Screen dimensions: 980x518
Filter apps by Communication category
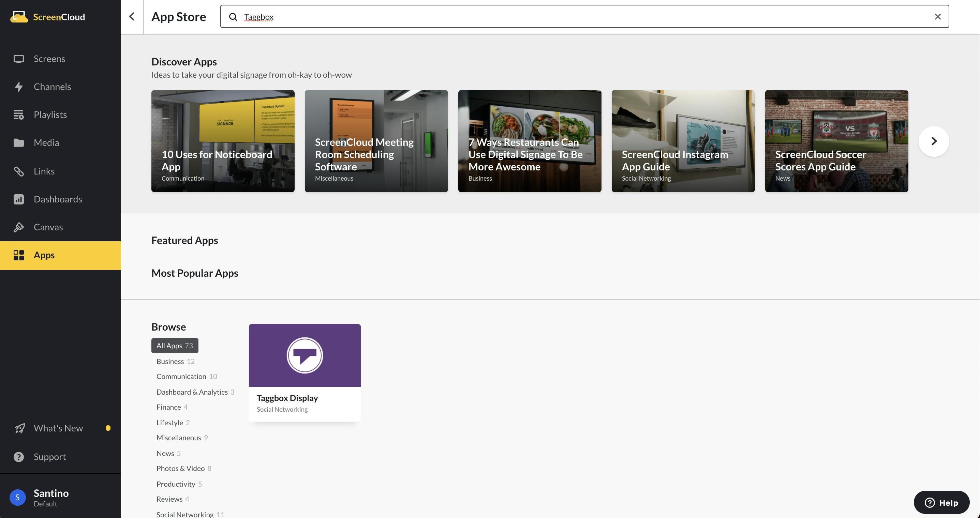pos(187,377)
